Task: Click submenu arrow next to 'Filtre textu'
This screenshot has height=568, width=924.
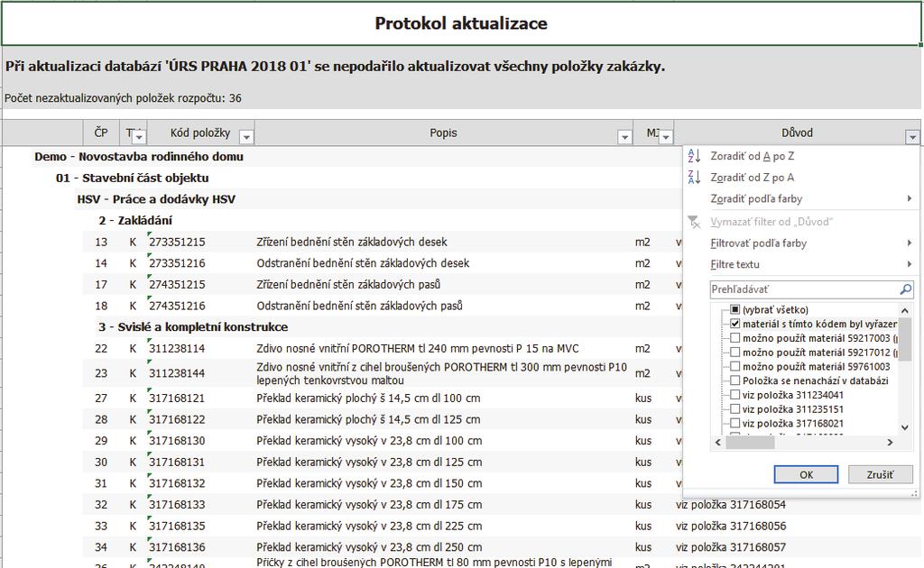Action: (x=910, y=264)
